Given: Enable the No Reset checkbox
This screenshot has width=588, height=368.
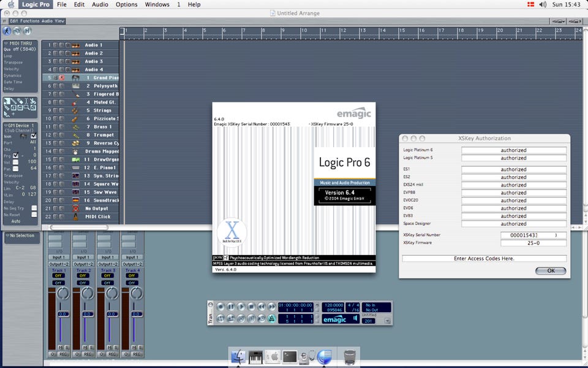Looking at the screenshot, I should (x=34, y=215).
